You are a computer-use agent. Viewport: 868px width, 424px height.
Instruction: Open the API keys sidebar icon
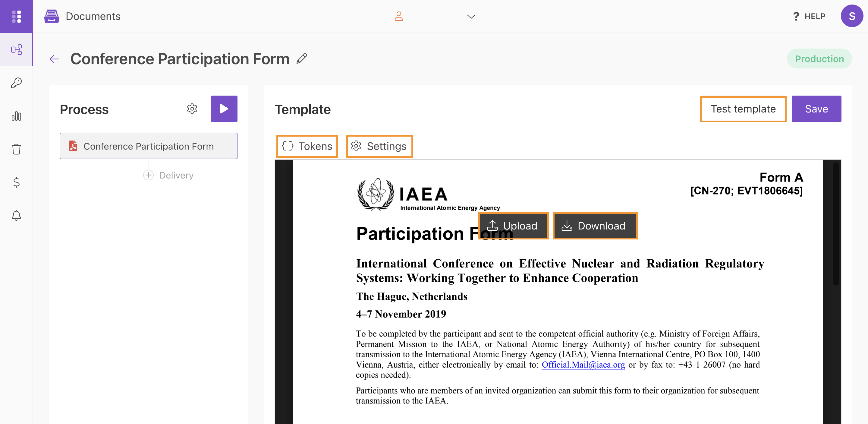[16, 83]
